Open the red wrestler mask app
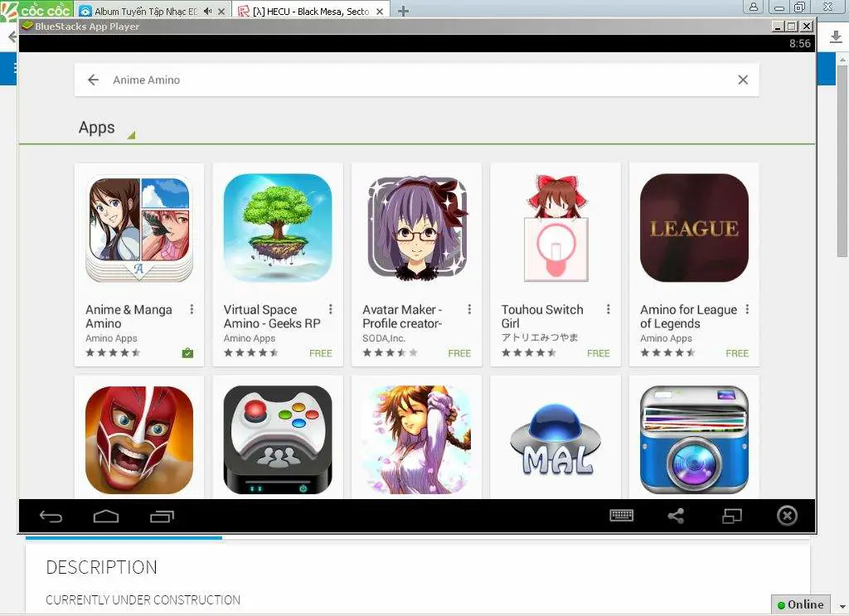The image size is (849, 616). pyautogui.click(x=139, y=439)
